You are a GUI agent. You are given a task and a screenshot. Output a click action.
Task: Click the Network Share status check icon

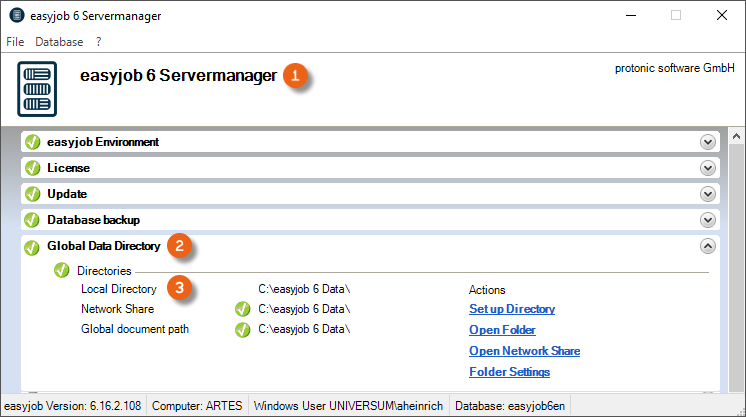click(x=242, y=309)
